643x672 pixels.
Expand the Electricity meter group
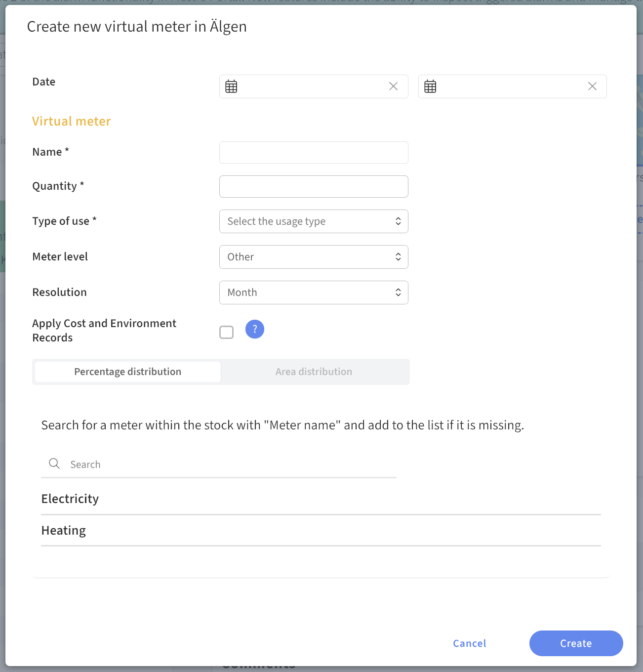(x=321, y=499)
